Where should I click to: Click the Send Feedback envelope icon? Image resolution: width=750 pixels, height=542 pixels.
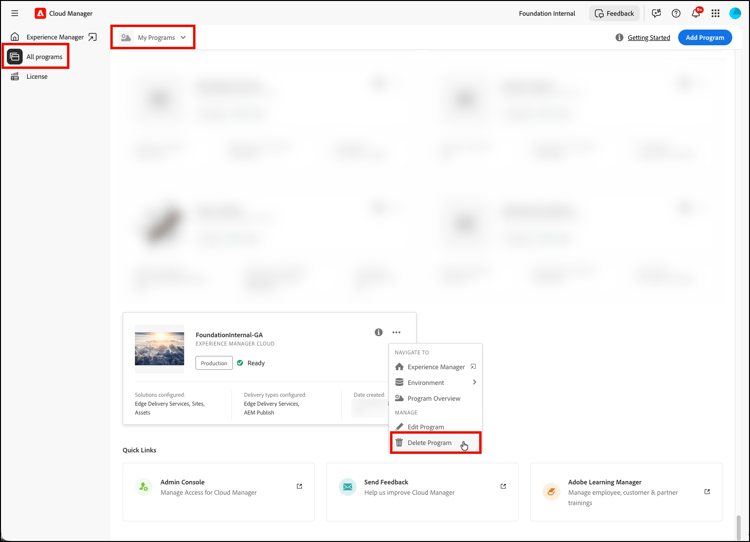click(x=348, y=487)
